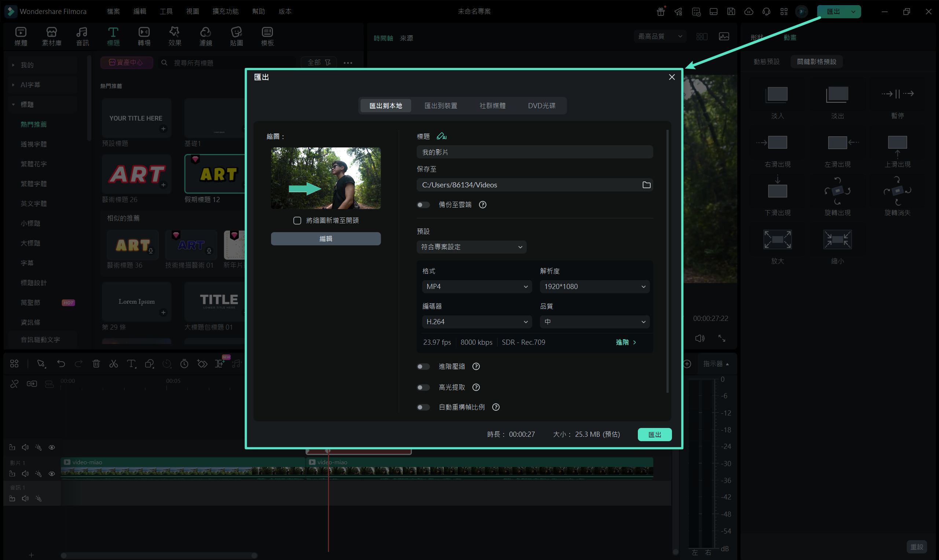Check the add thumbnail to beginning checkbox
This screenshot has height=560, width=939.
297,220
